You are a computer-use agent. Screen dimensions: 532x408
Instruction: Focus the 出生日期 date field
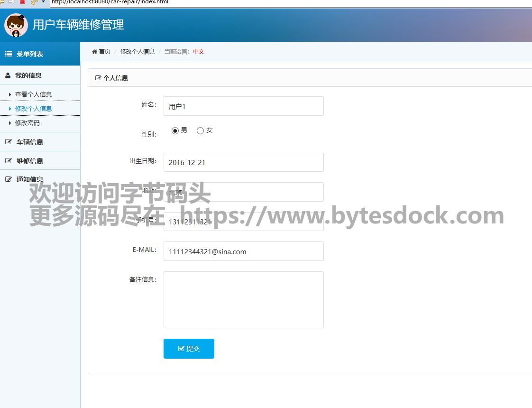(243, 162)
